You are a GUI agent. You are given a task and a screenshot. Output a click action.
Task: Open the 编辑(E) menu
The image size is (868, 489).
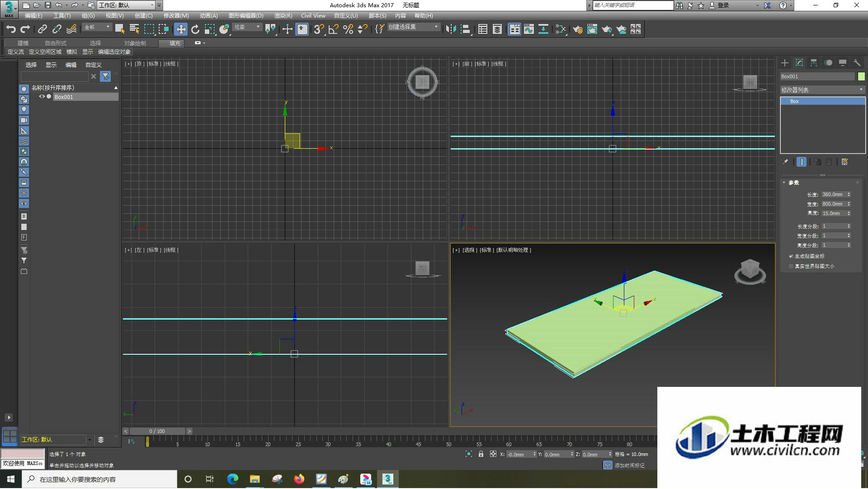click(x=33, y=16)
